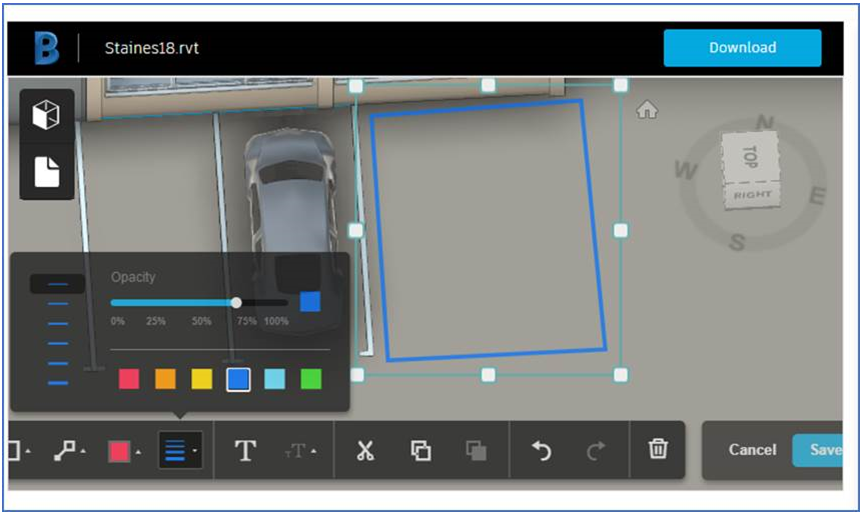Screen dimensions: 864x516
Task: Select the Text tool
Action: [x=245, y=451]
